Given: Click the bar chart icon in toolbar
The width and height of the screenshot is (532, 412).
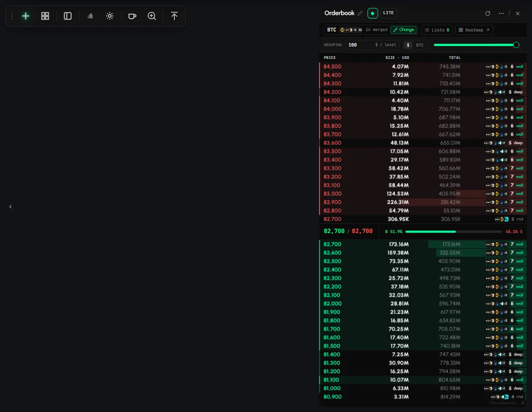Looking at the screenshot, I should [90, 16].
